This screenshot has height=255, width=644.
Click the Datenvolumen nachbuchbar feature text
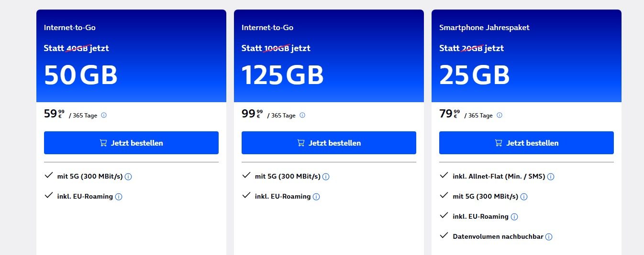pyautogui.click(x=498, y=236)
